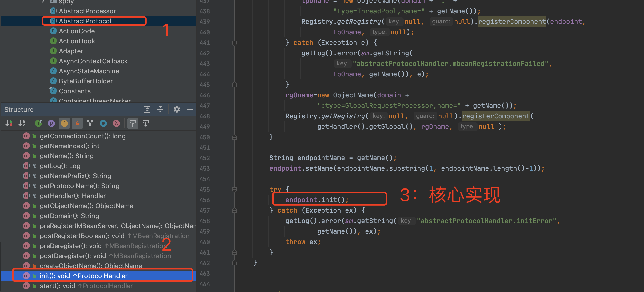Click the Group by type fork icon
The width and height of the screenshot is (644, 292).
90,123
